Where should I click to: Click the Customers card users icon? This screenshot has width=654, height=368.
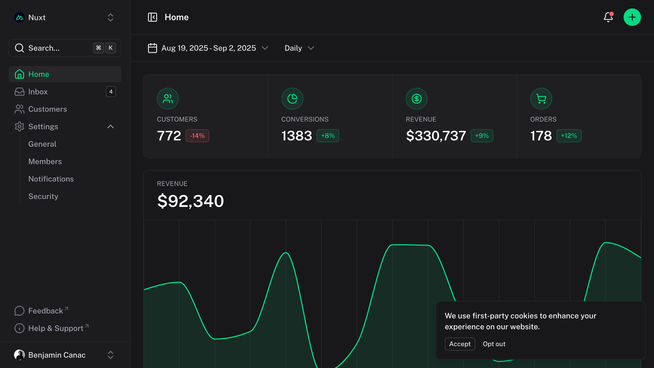point(168,99)
